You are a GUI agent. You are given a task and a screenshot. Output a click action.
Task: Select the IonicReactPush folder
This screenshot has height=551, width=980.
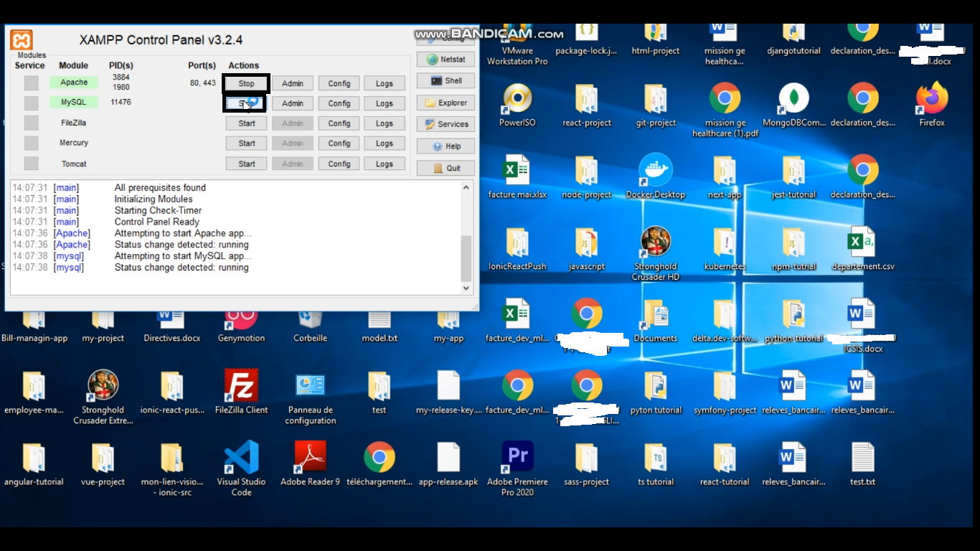click(517, 249)
